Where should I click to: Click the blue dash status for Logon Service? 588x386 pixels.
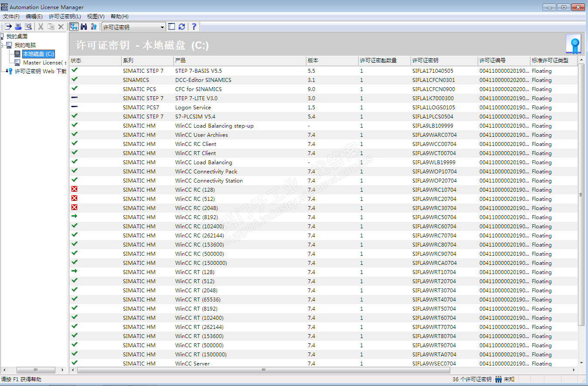tap(75, 107)
